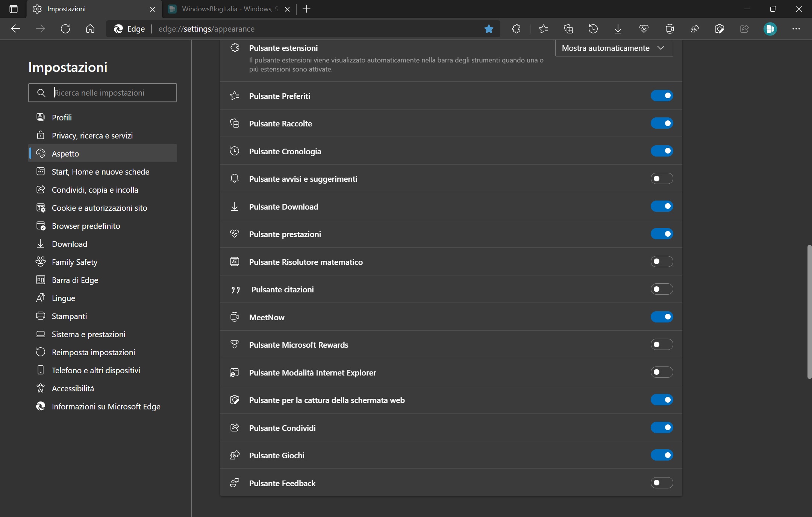Turn off MeetNow toggle
Screen dimensions: 812x517
pyautogui.click(x=662, y=317)
